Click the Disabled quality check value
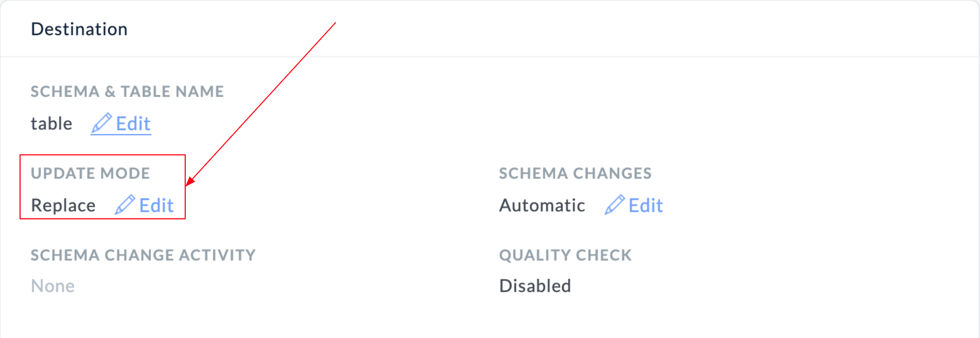The image size is (980, 338). pos(535,286)
